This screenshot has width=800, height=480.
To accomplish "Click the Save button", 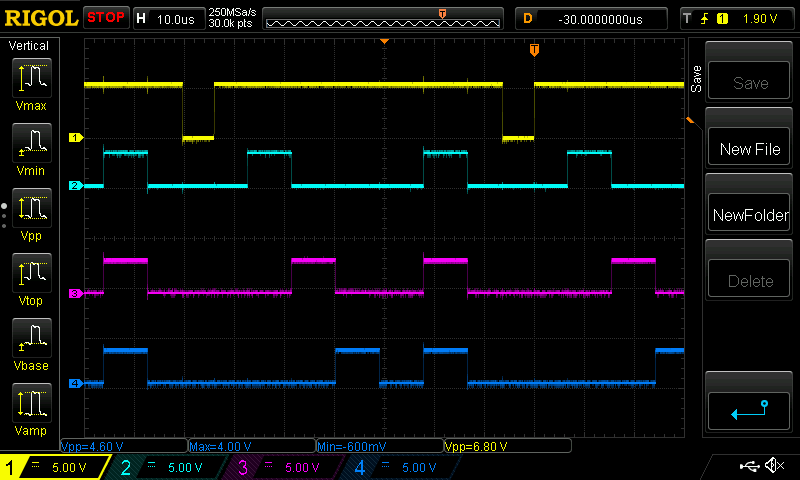I will (x=749, y=81).
